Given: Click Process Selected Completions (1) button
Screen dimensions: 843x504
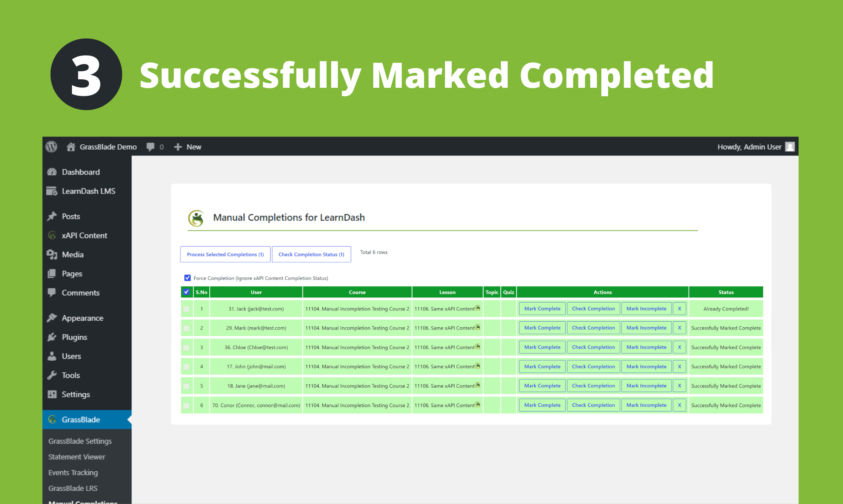Looking at the screenshot, I should (x=225, y=254).
